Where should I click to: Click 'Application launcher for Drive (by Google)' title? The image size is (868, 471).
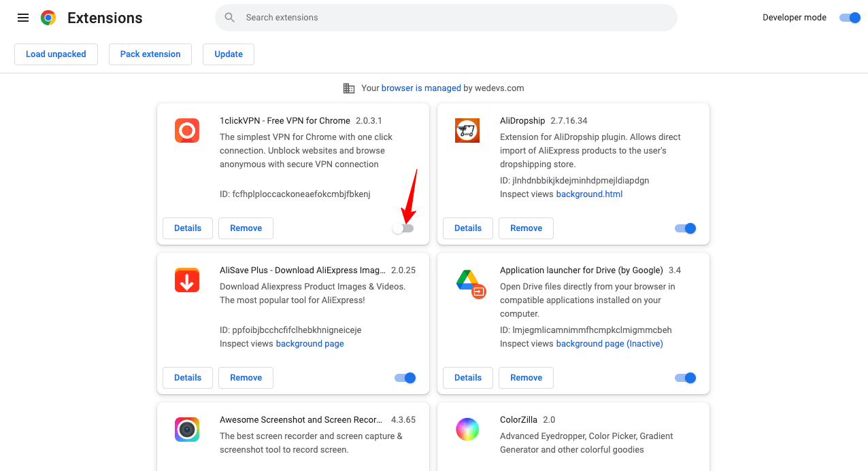pyautogui.click(x=582, y=271)
